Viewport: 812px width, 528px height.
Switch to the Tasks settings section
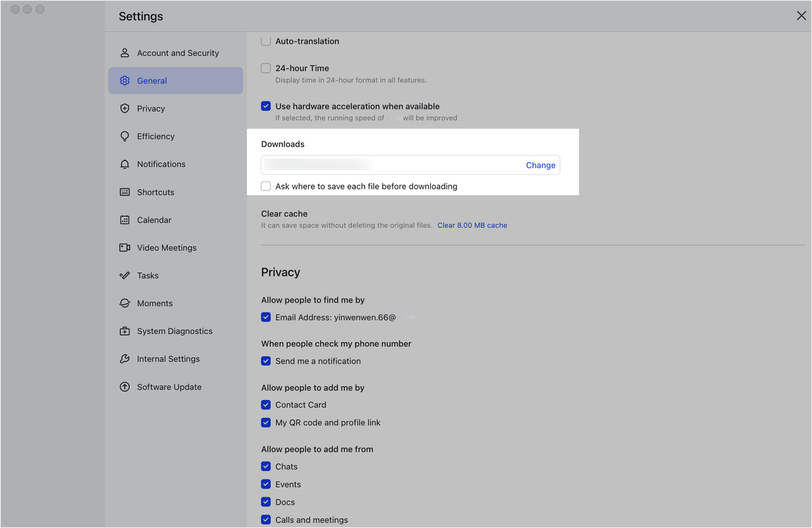pos(148,276)
